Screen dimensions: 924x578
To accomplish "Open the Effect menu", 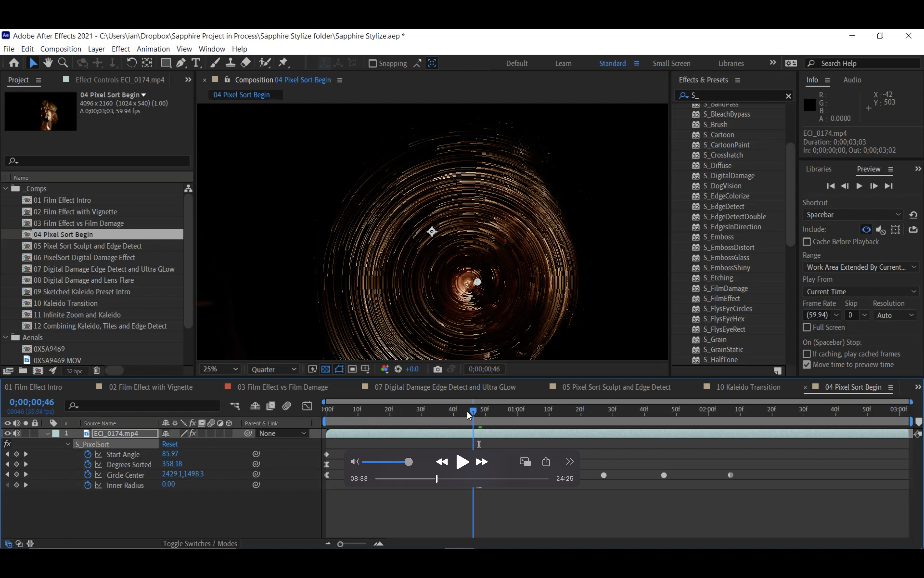I will pos(121,49).
